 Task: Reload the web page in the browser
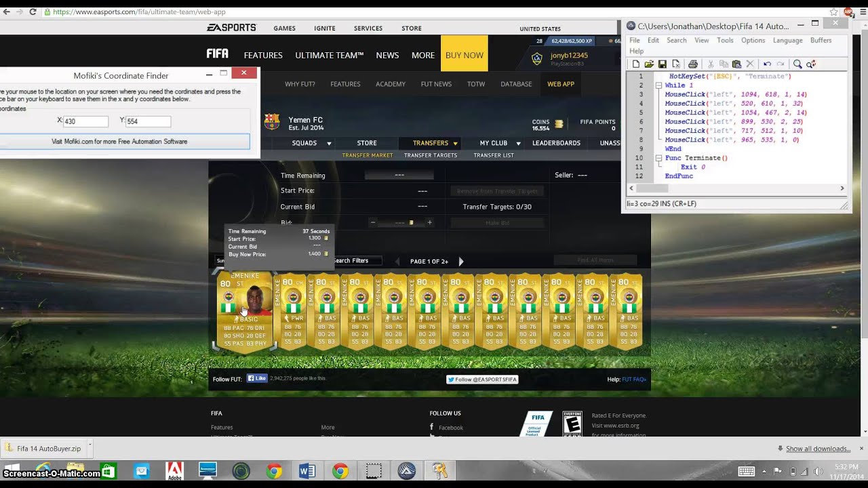[x=33, y=12]
